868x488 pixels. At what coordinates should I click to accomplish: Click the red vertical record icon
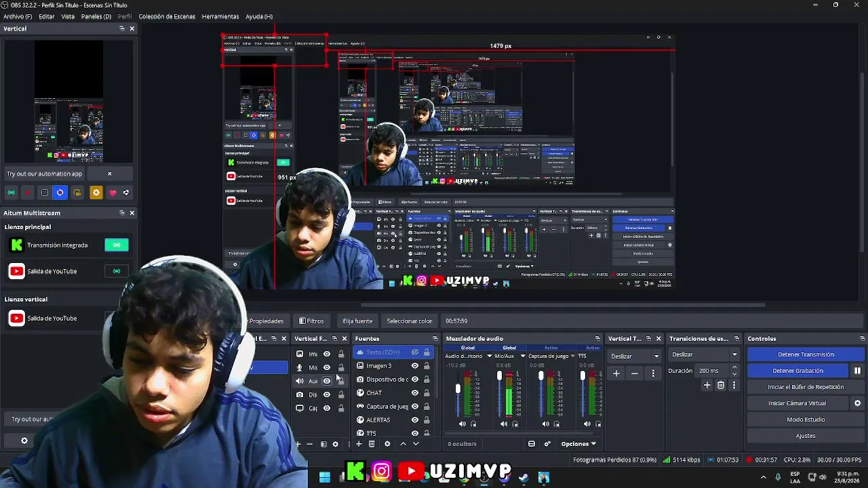tap(28, 192)
